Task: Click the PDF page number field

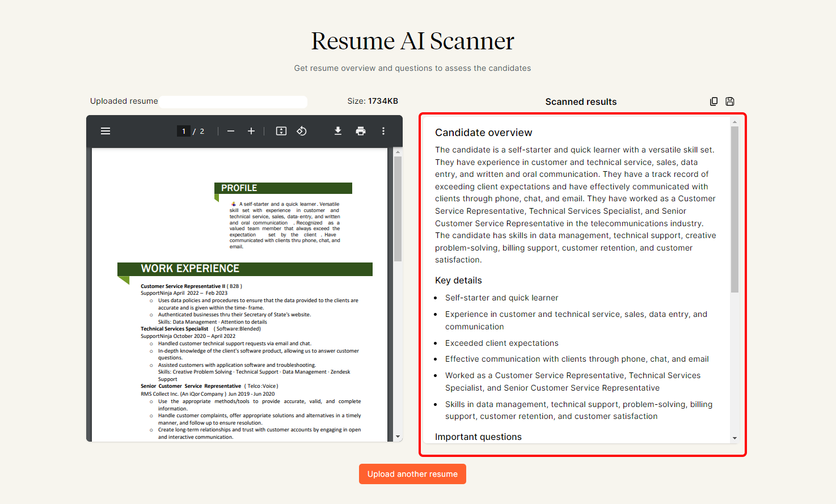Action: (184, 131)
